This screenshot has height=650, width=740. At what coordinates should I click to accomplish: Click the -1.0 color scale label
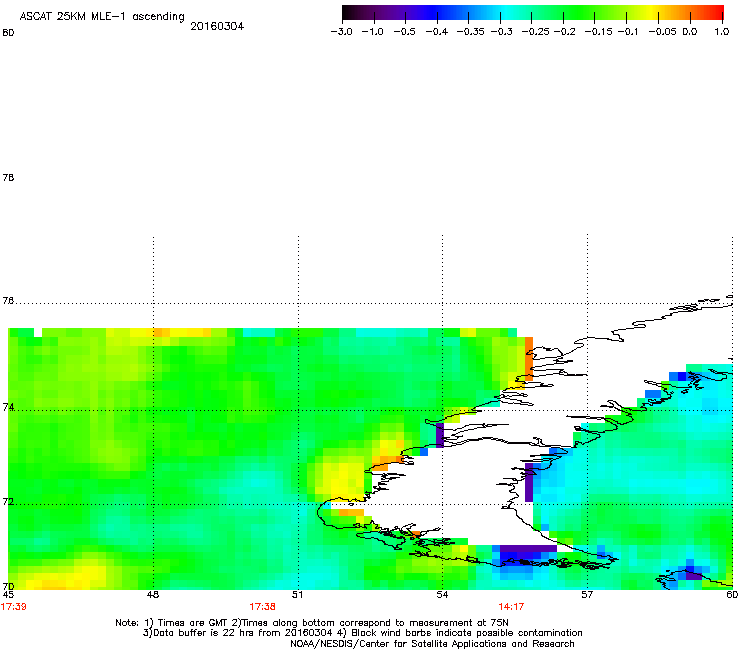click(x=372, y=32)
